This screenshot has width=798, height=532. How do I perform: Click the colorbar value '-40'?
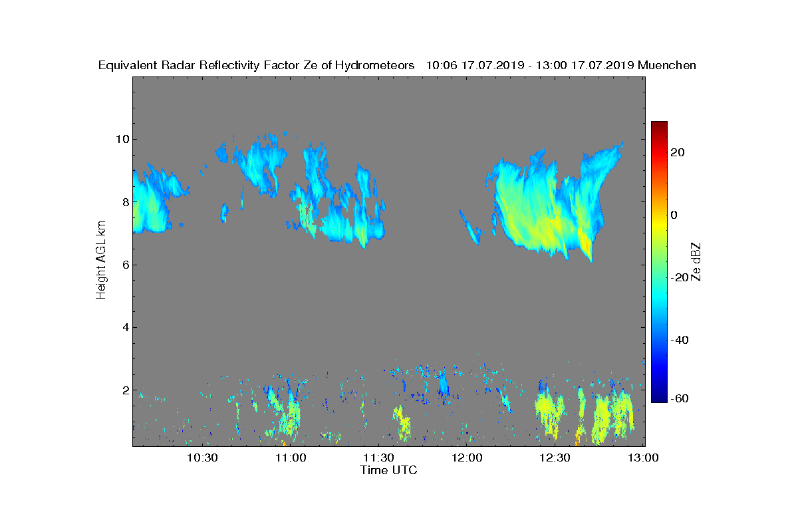tap(680, 340)
